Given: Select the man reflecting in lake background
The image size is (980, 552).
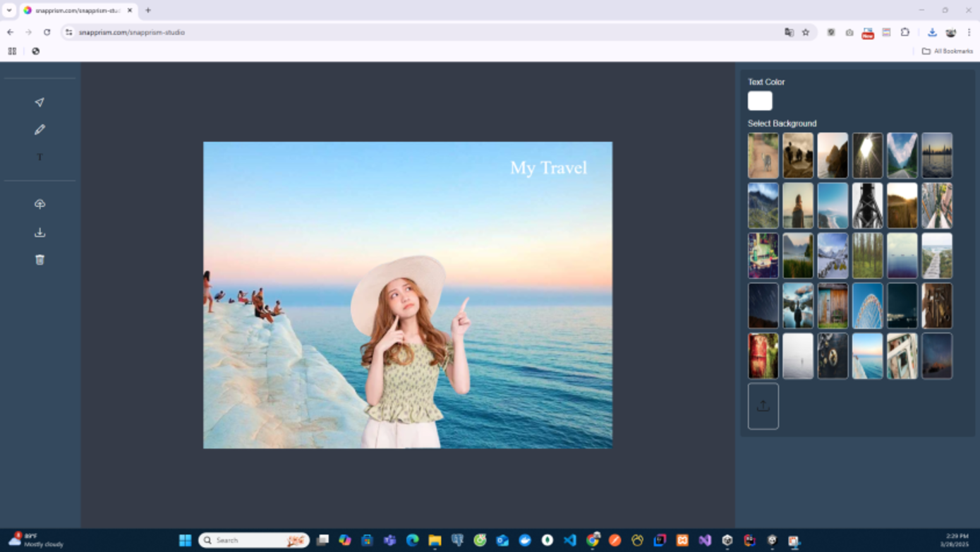Looking at the screenshot, I should point(798,306).
